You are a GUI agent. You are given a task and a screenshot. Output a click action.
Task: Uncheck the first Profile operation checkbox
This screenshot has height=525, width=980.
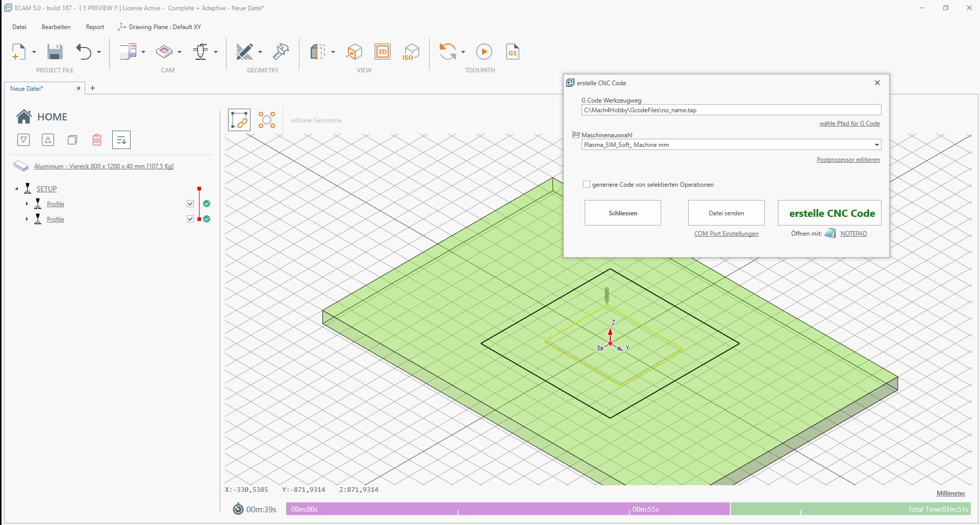(190, 204)
